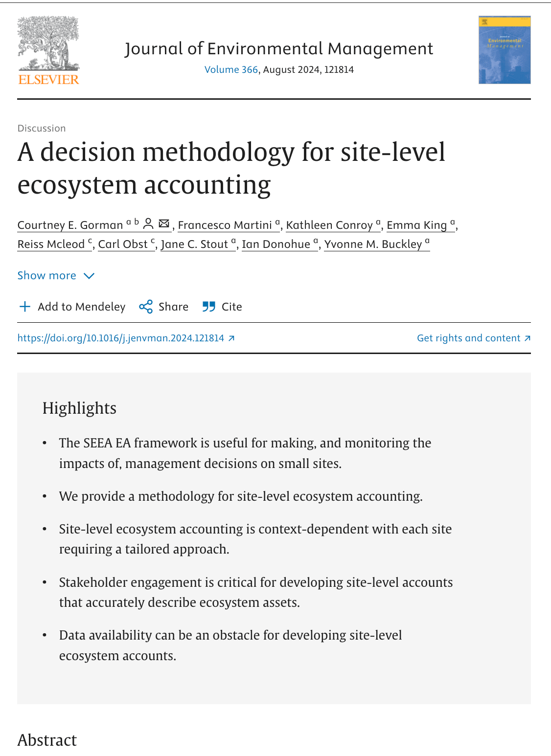
Task: Click the arrow beside Get rights and content
Action: coord(528,338)
